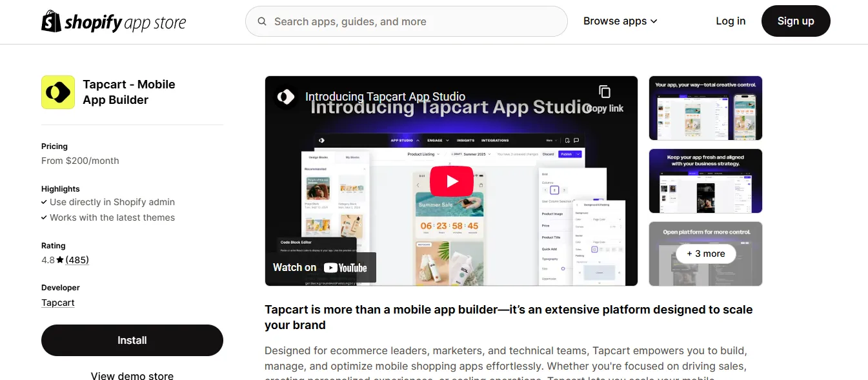Play the Tapcart App Studio video
This screenshot has height=380, width=868.
coord(452,181)
